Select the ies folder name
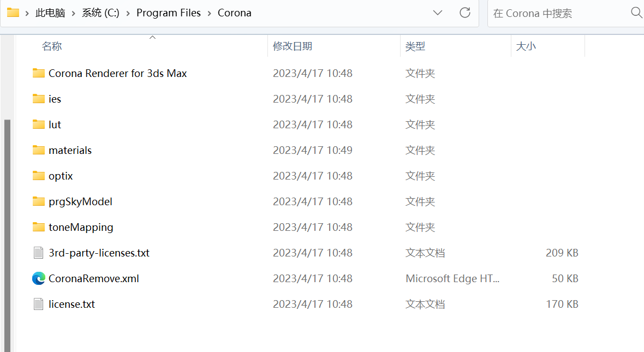Screen dimensions: 644x352 [55, 99]
